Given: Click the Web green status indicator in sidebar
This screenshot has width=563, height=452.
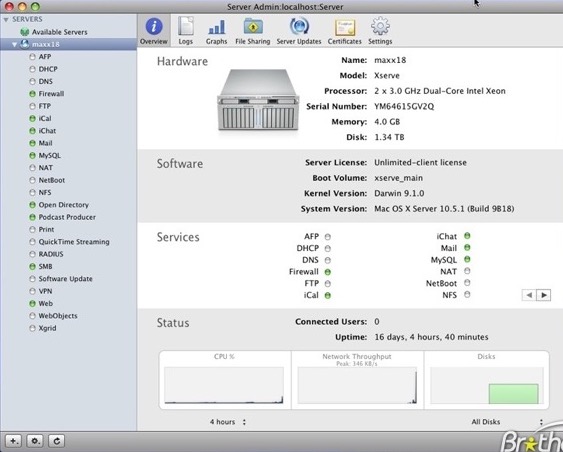Looking at the screenshot, I should click(x=32, y=303).
